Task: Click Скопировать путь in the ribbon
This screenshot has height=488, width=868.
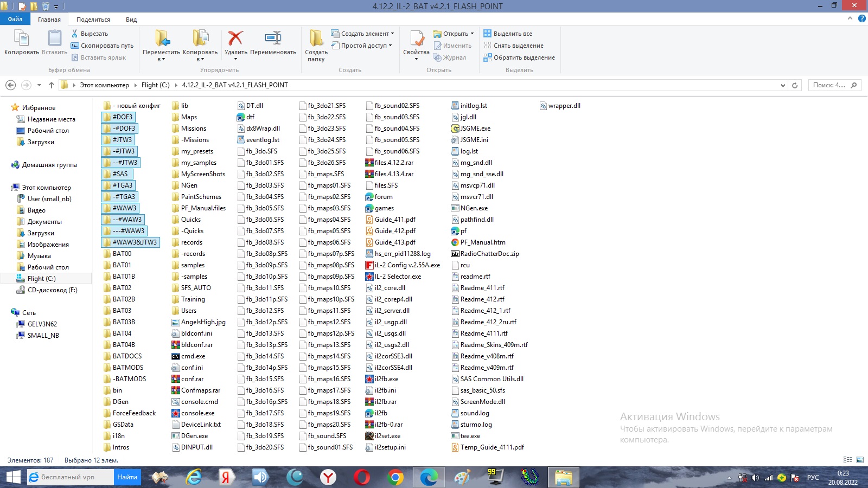Action: click(102, 46)
